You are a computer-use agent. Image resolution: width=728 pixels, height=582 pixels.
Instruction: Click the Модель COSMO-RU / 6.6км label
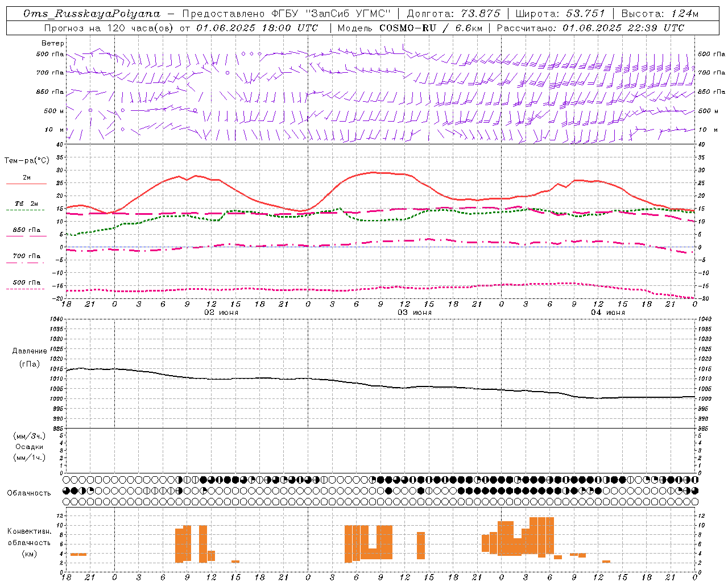409,28
